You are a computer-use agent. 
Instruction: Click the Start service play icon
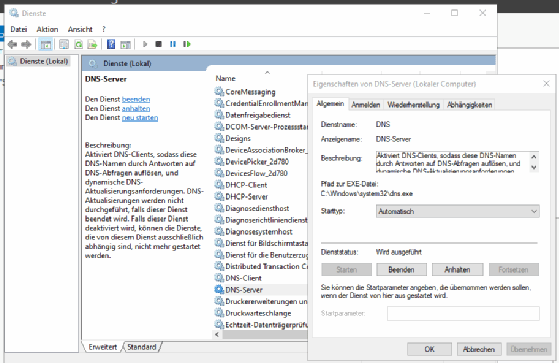click(145, 44)
